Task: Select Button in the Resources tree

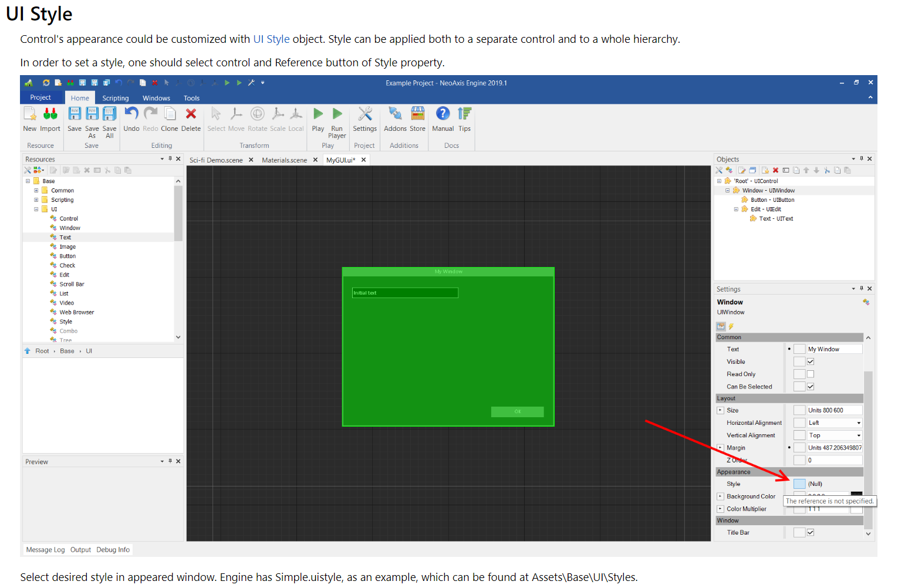Action: pos(67,256)
